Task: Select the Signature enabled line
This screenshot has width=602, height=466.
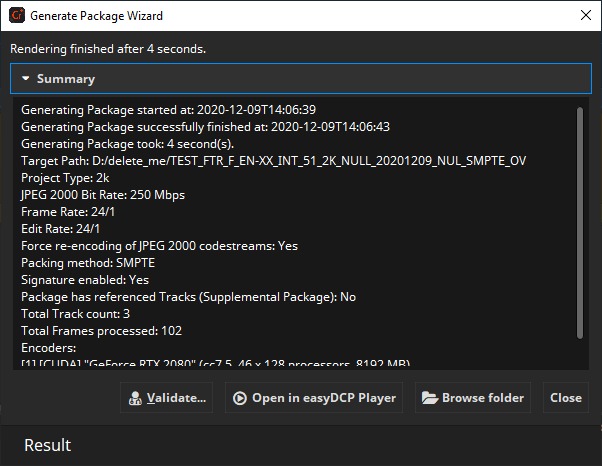Action: (85, 280)
